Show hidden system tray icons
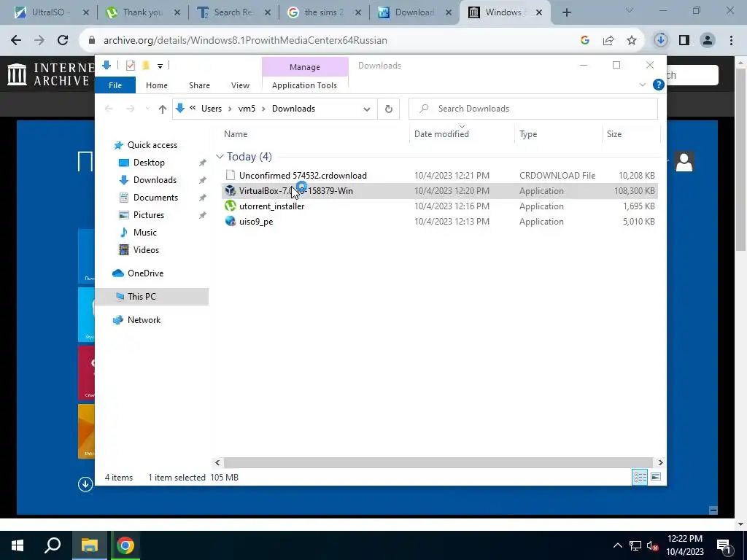 coord(617,545)
